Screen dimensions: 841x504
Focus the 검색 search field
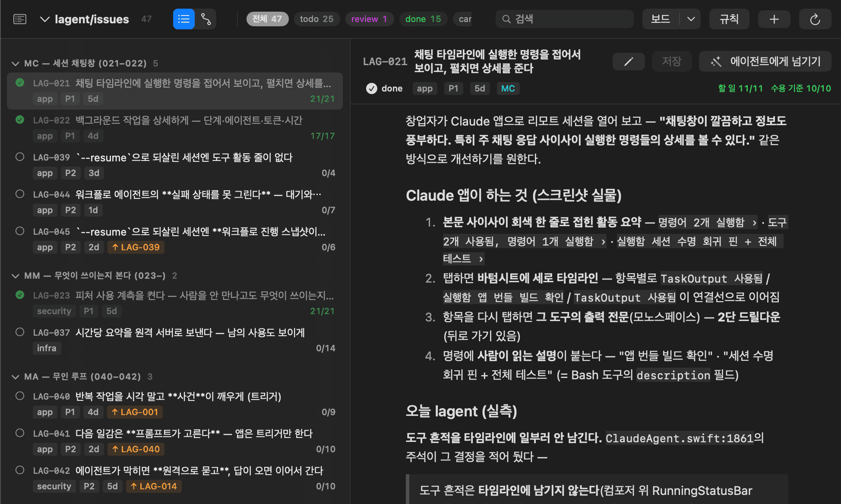point(565,19)
